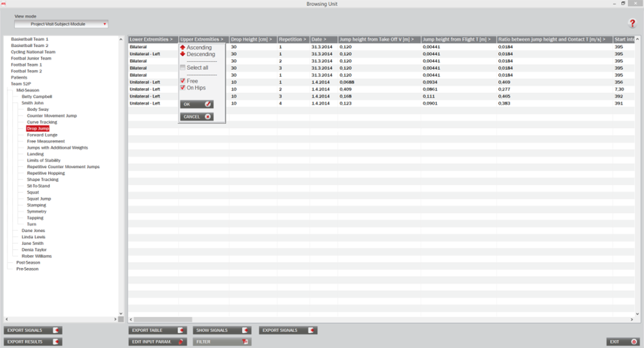
Task: Select the Basketball Team 1 project
Action: point(30,39)
